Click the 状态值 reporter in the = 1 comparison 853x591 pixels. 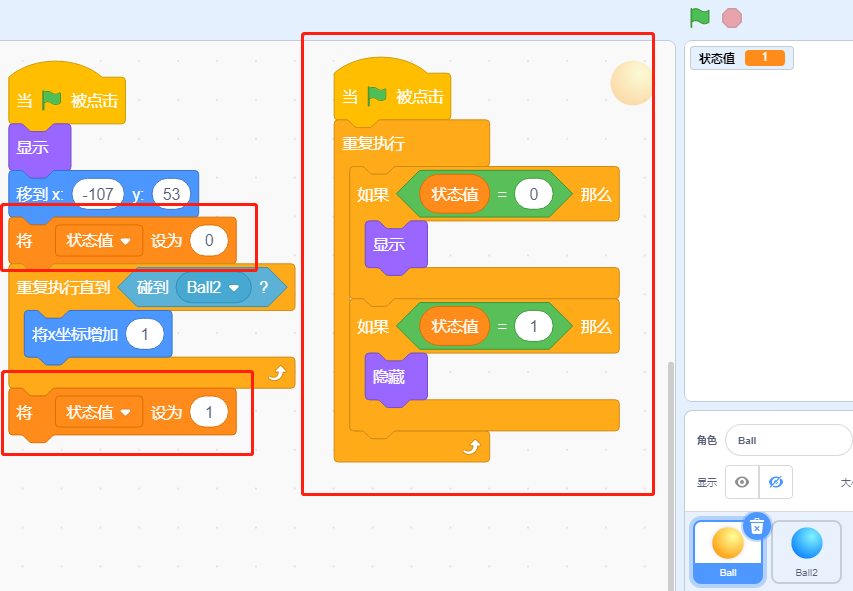pyautogui.click(x=454, y=326)
